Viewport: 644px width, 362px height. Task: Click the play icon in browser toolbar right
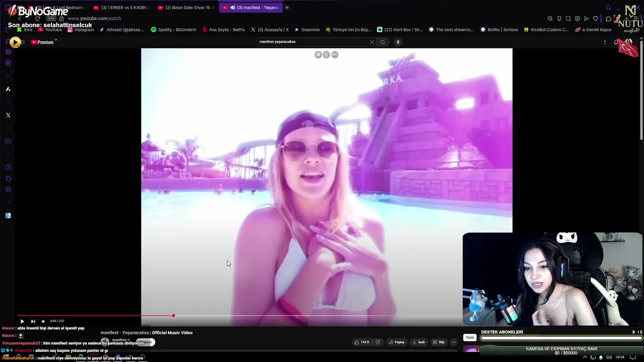click(586, 19)
